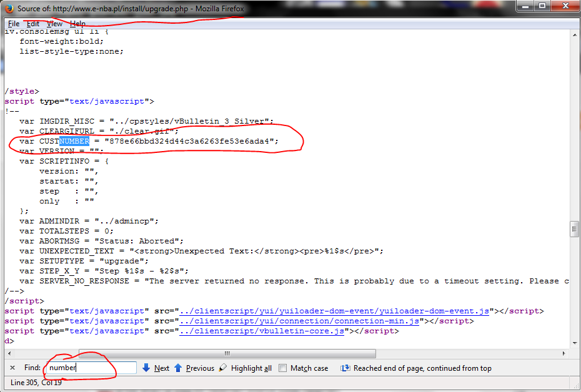Open the vbulletin-core.js link

(x=262, y=331)
